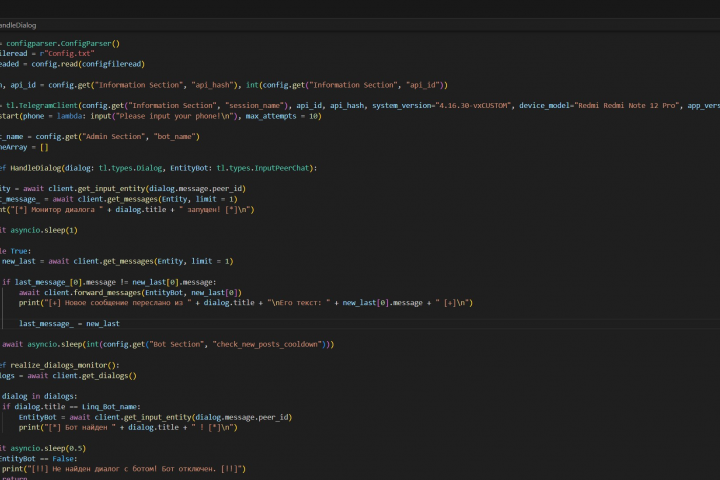Click system_version "4.16.30-vxCUSTOM" value
The image size is (720, 480).
coord(473,106)
